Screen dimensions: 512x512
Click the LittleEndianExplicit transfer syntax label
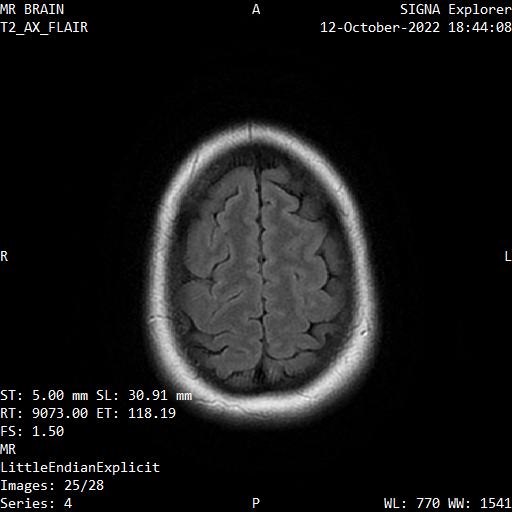tap(80, 467)
